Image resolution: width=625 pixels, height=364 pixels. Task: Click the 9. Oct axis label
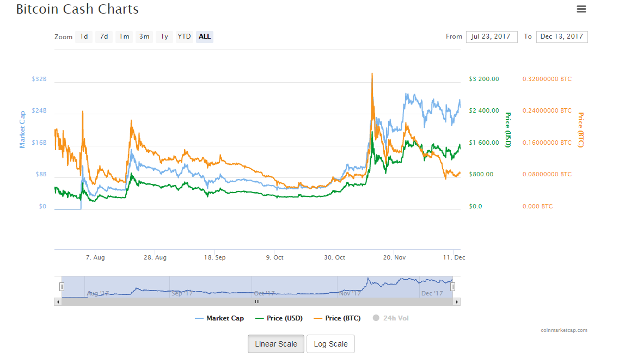coord(274,257)
